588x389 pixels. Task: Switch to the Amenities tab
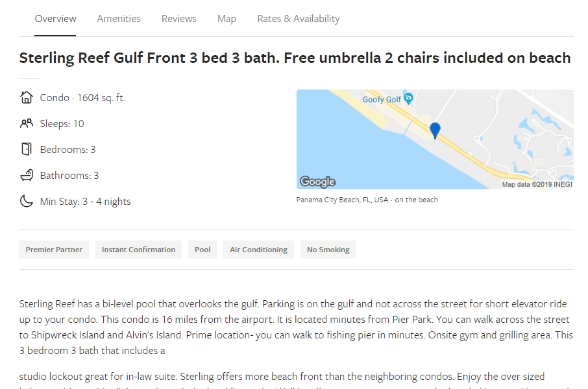[x=119, y=19]
